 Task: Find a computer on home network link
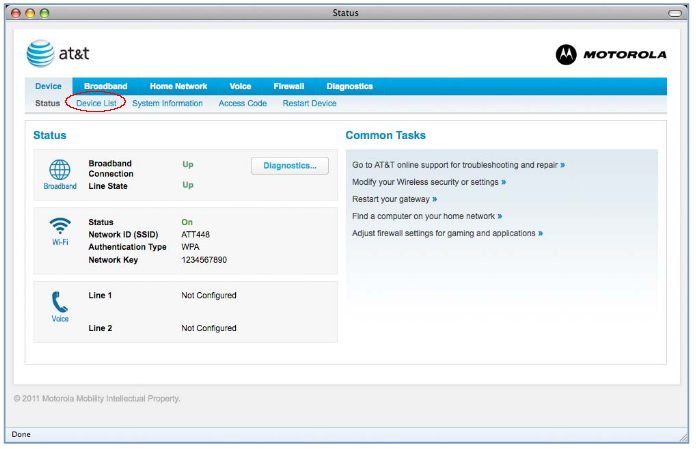point(426,216)
